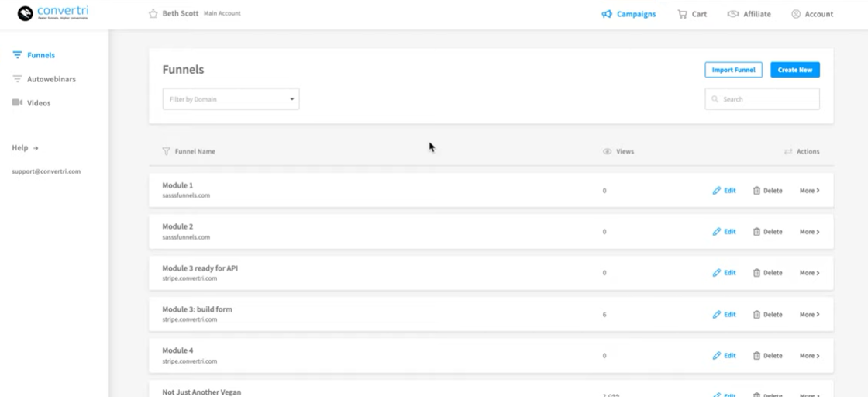The height and width of the screenshot is (397, 868).
Task: Click the Cart icon in top navigation
Action: tap(682, 14)
